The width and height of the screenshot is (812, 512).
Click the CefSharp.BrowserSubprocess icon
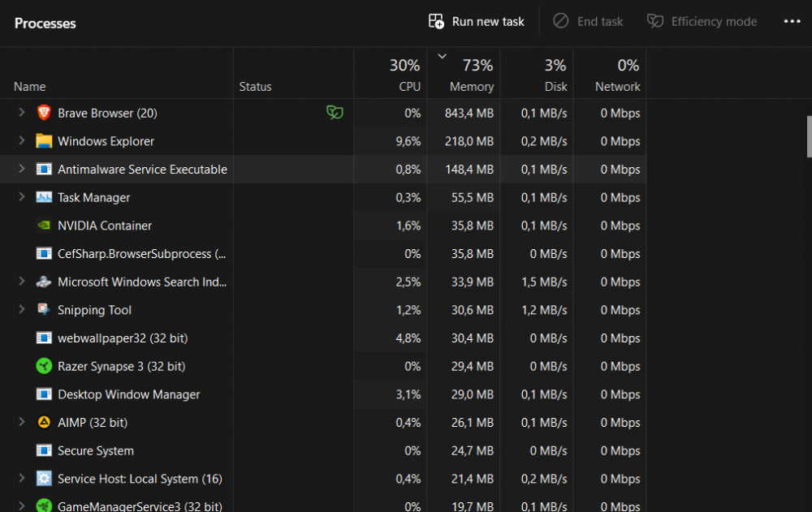[x=44, y=254]
